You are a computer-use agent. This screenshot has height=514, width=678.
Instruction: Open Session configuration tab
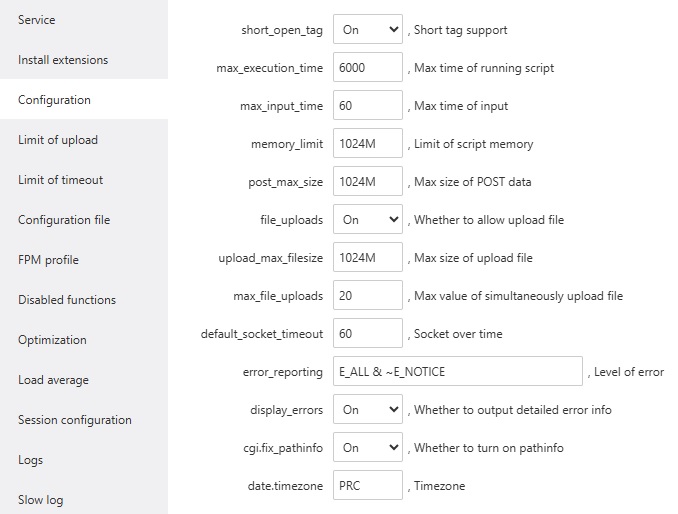75,420
